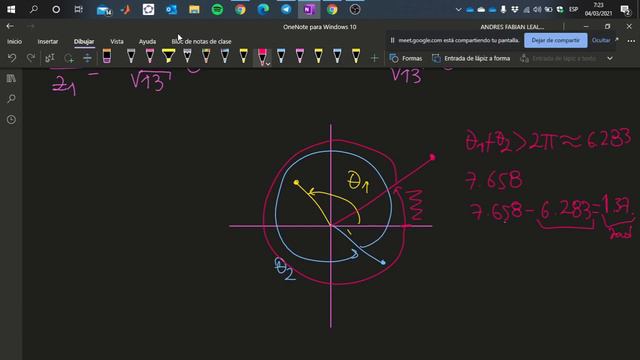Open OBS Studio from the taskbar
The image size is (640, 360).
355,9
